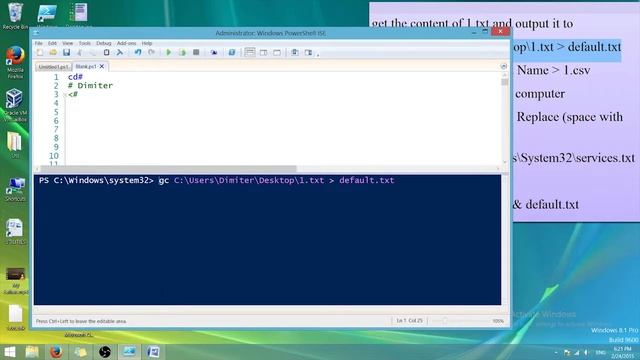Click the Firefox icon on the taskbar
The height and width of the screenshot is (360, 640).
pos(56,351)
